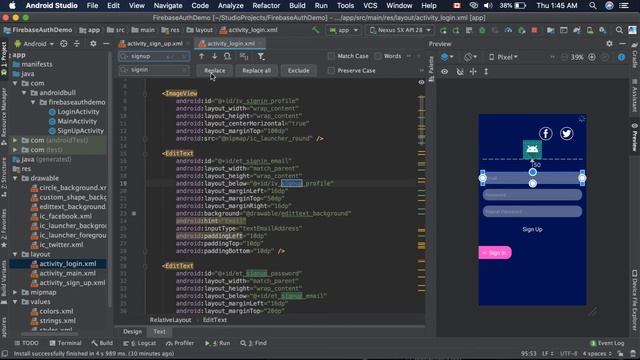
Task: Click the Exclude button
Action: pos(298,71)
